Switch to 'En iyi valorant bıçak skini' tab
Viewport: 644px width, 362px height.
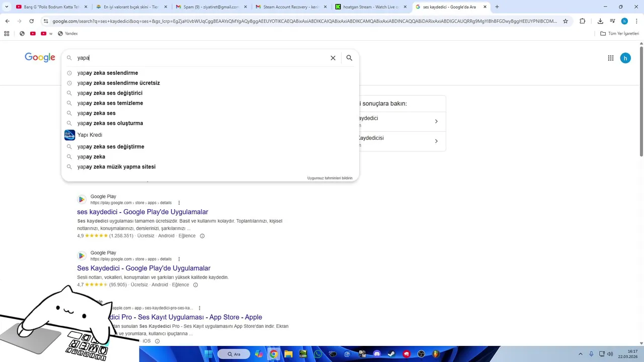131,7
